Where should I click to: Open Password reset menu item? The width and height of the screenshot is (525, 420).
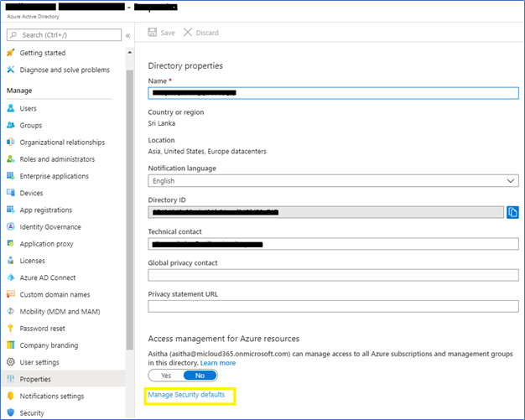[43, 329]
